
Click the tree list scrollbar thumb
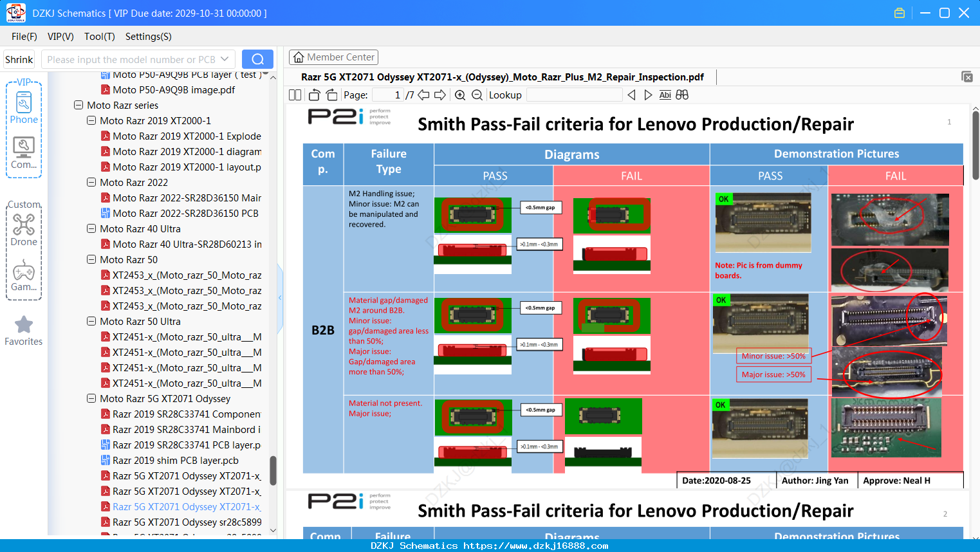click(x=273, y=471)
